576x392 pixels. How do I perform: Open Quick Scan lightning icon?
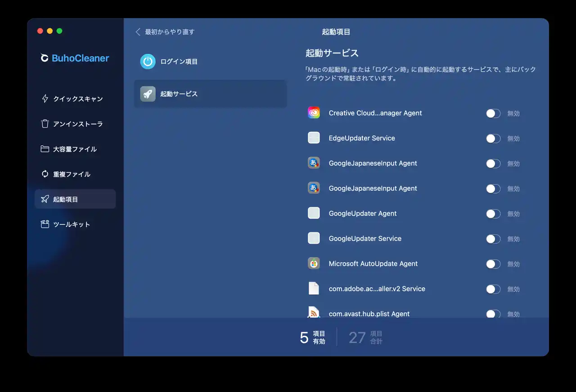(45, 99)
